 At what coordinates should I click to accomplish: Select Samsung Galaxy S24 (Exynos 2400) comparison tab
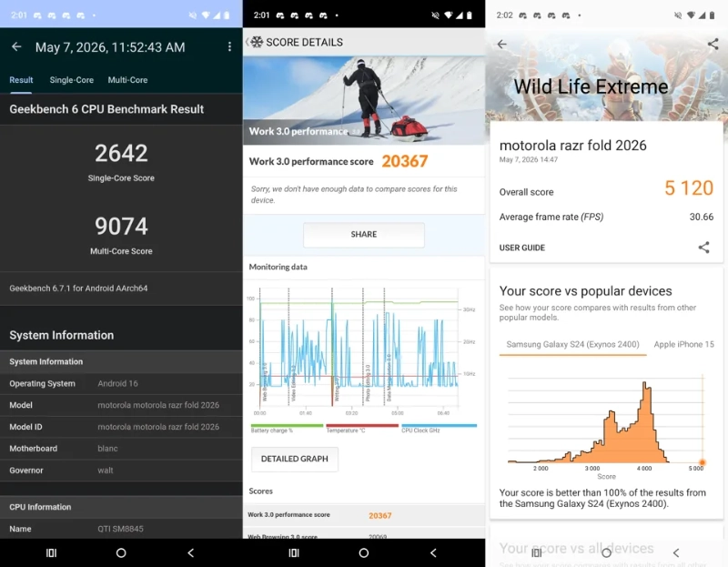pos(573,345)
